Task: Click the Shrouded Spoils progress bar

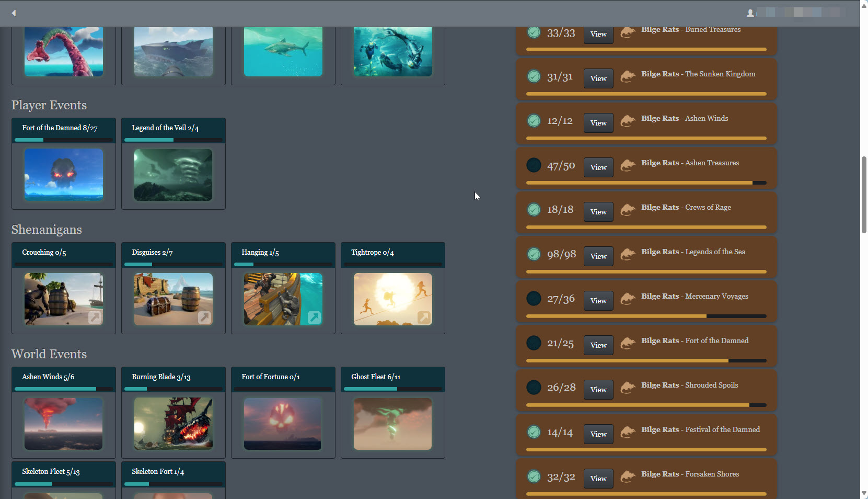Action: point(646,405)
